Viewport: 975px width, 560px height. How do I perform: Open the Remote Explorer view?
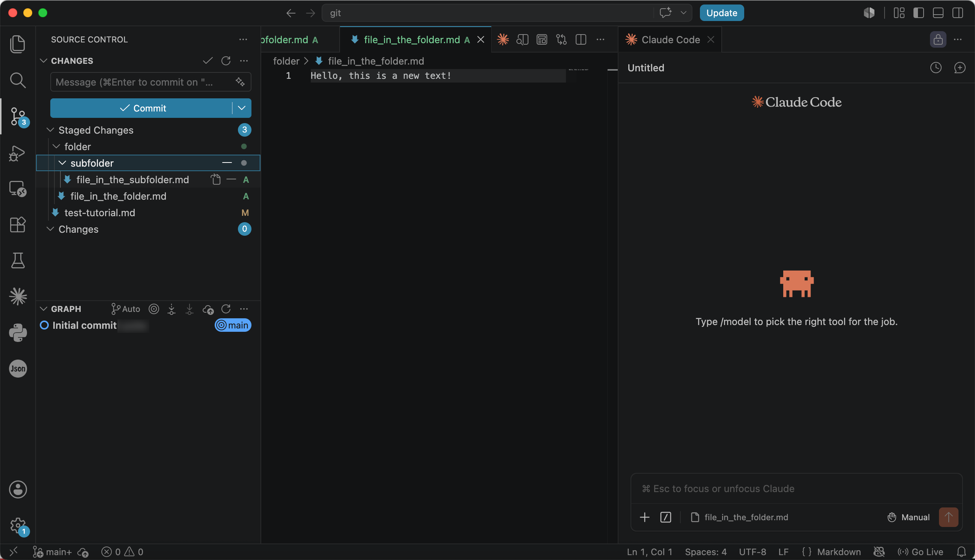18,188
